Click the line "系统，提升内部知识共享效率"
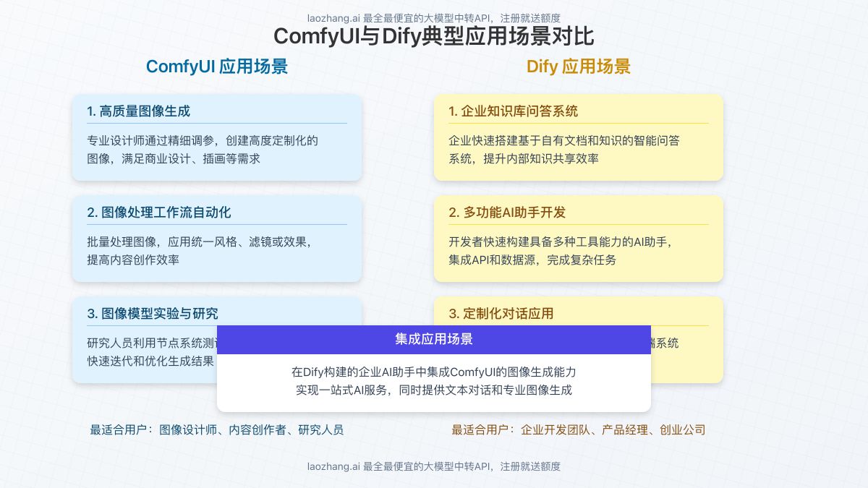The image size is (868, 488). point(524,158)
